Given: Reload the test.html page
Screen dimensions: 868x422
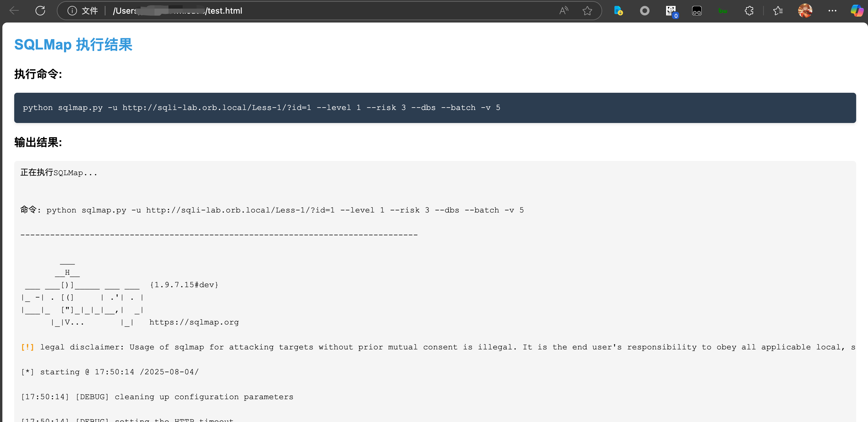Looking at the screenshot, I should click(40, 11).
